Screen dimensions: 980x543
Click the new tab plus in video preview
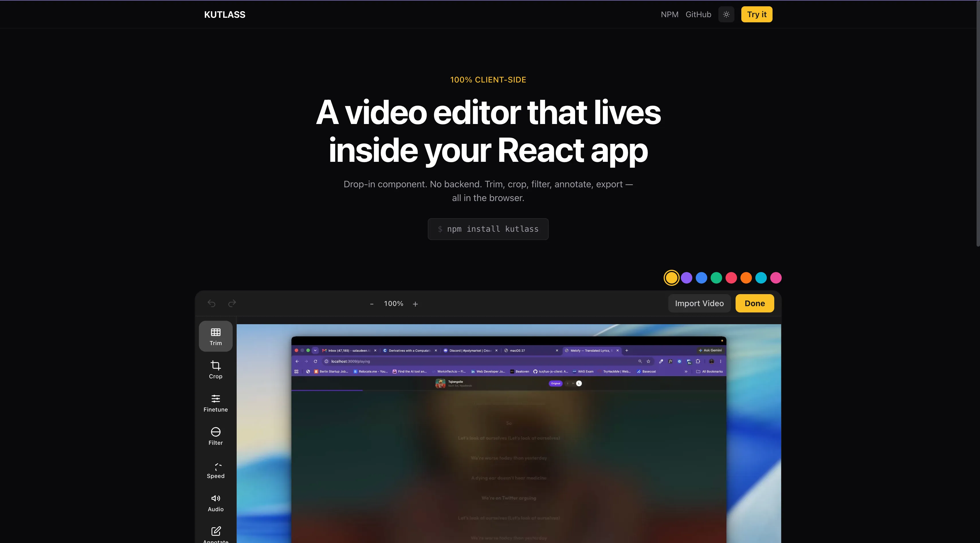tap(627, 351)
